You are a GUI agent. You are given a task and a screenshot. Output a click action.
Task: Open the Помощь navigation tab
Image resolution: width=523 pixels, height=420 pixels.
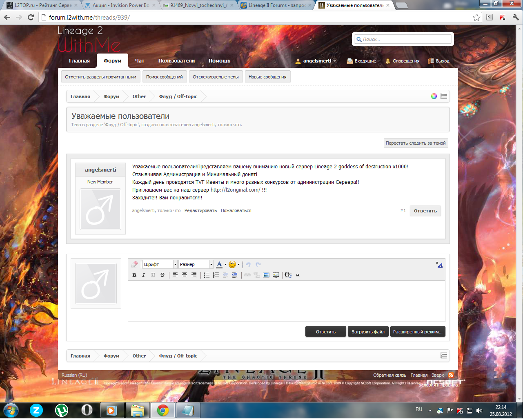(219, 61)
